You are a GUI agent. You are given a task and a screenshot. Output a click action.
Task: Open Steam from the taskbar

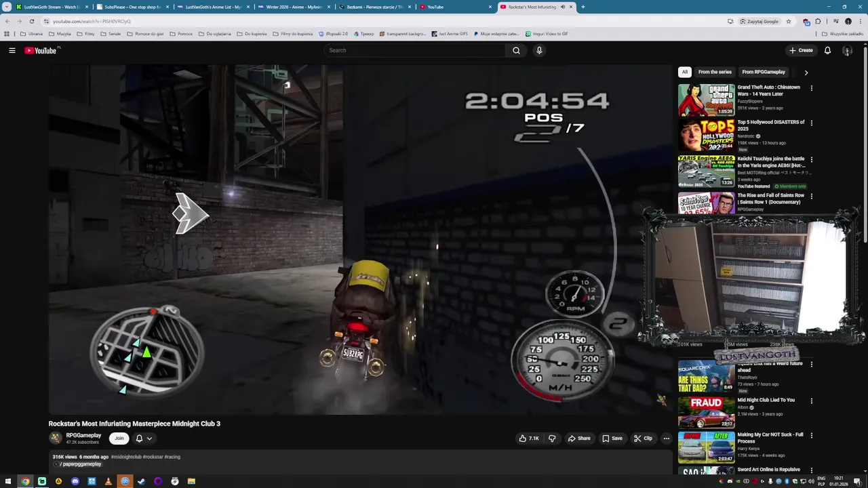click(141, 481)
